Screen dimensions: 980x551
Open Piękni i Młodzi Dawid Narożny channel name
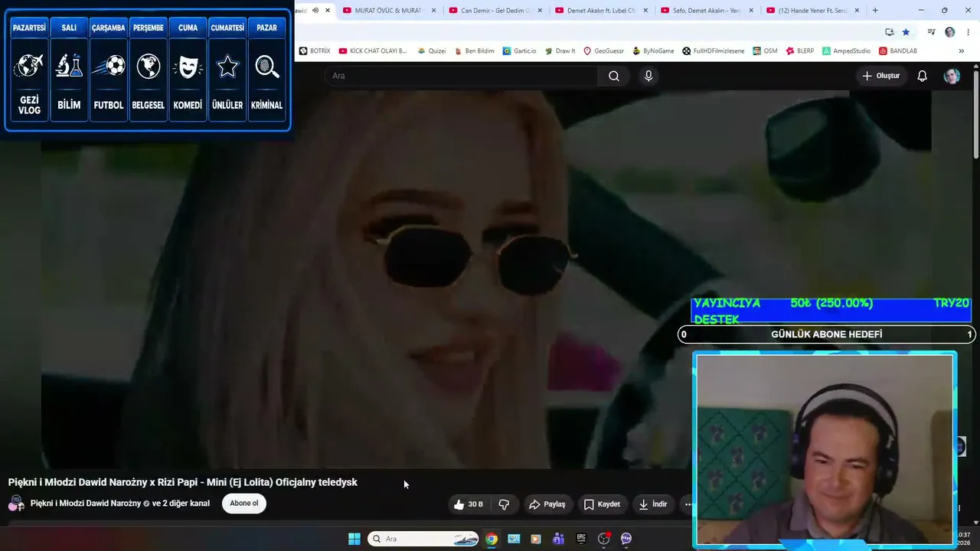(x=86, y=504)
